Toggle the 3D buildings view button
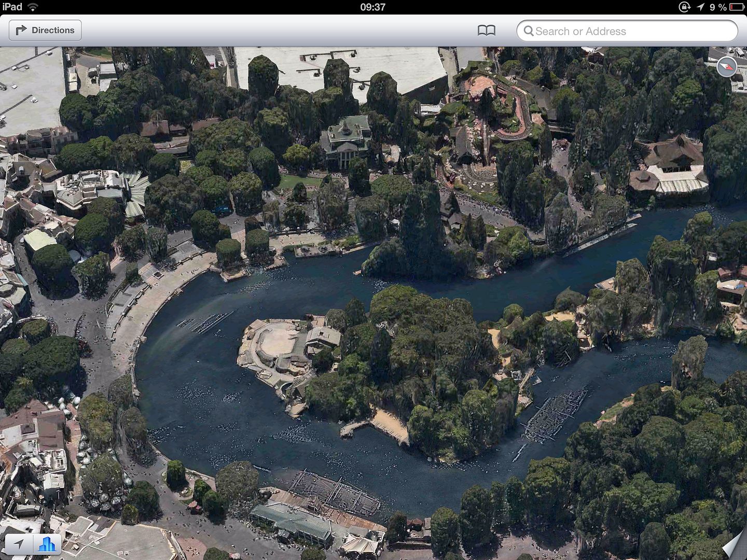 point(47,544)
